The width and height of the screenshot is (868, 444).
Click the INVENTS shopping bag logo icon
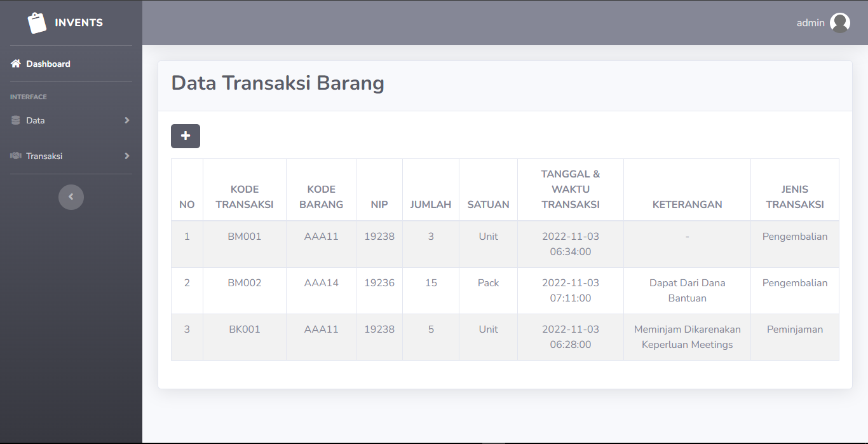click(x=37, y=22)
